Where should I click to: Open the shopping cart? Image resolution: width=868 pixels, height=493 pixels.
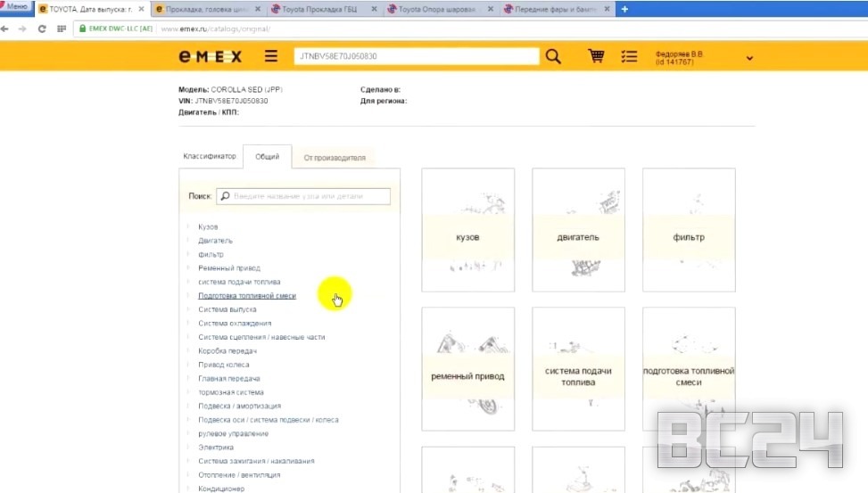[596, 56]
